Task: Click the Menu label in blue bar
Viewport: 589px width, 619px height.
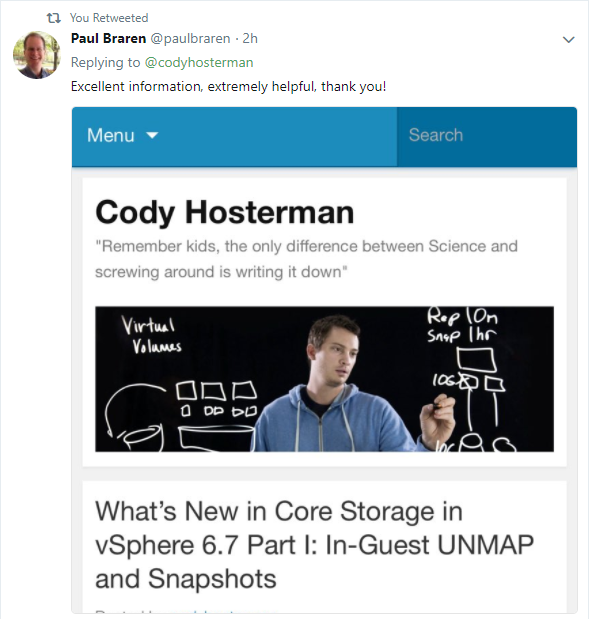Action: pyautogui.click(x=111, y=135)
